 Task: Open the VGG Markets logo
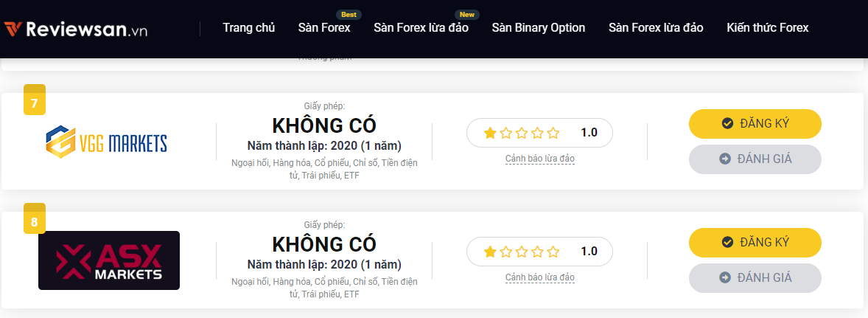(x=106, y=141)
